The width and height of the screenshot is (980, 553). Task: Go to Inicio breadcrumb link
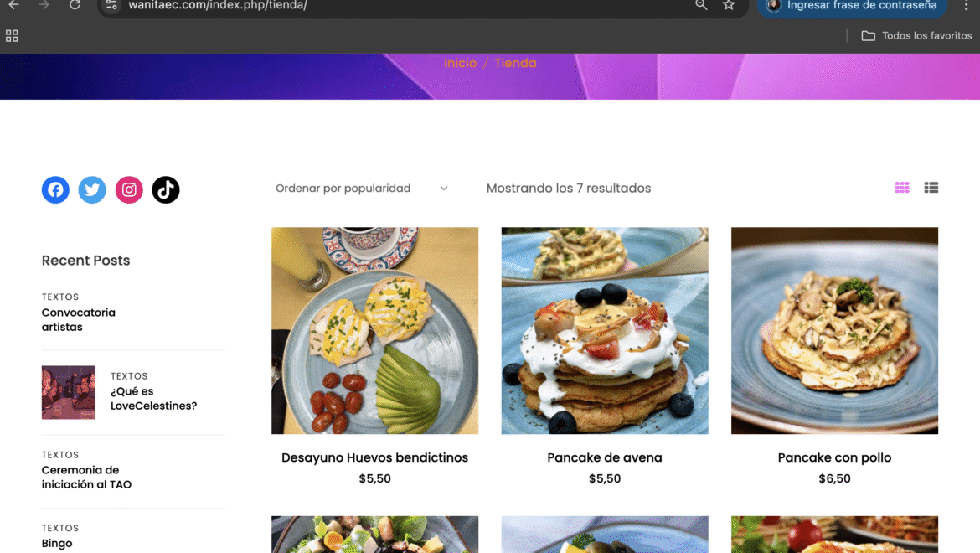460,63
